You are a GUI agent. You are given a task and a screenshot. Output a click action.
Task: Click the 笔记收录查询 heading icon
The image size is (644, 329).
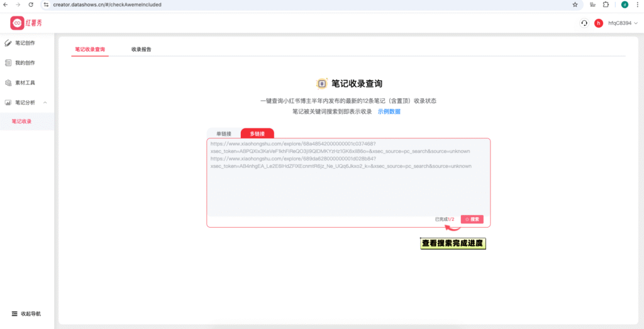point(321,84)
